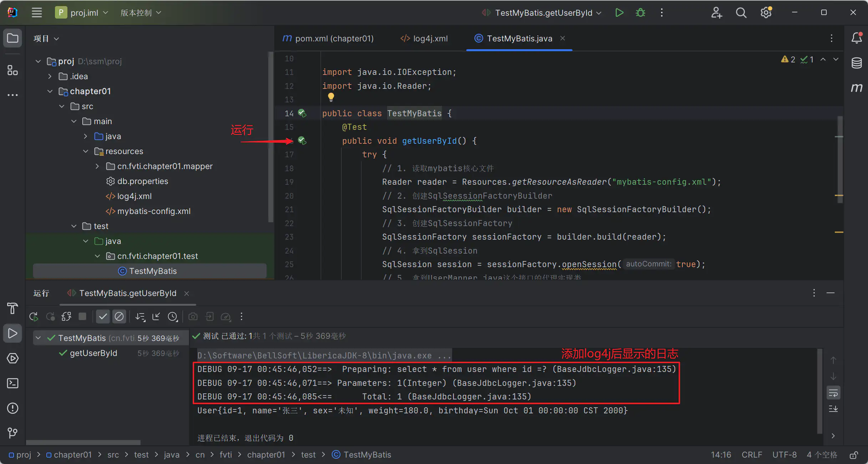The image size is (868, 464).
Task: Select mybatis-config.xml in project tree
Action: click(154, 211)
